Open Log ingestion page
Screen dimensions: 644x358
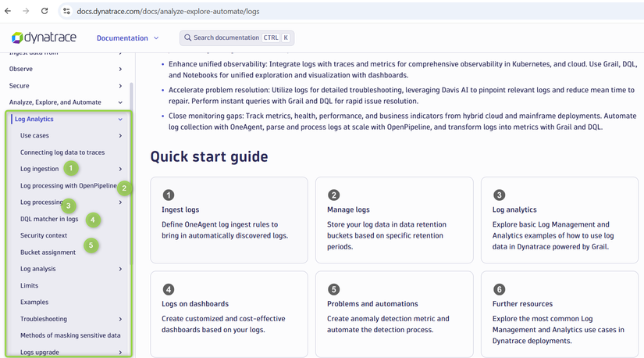[40, 169]
